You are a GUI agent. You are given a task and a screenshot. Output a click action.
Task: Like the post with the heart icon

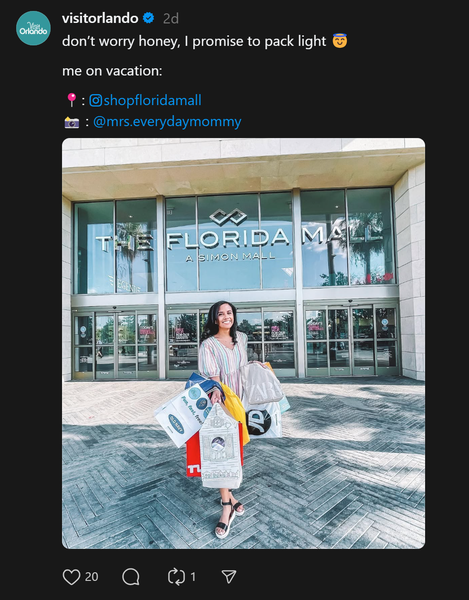pos(72,577)
